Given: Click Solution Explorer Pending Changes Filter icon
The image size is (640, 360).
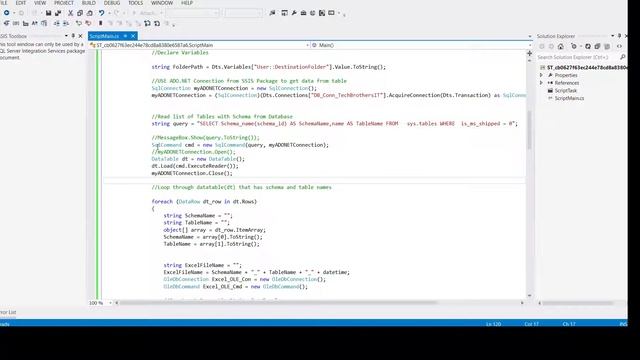Looking at the screenshot, I should [574, 47].
